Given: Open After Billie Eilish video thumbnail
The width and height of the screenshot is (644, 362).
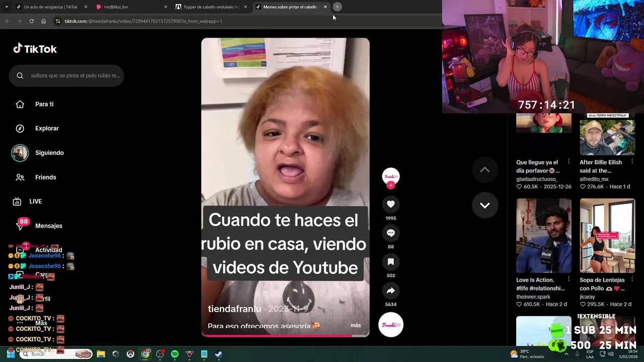Looking at the screenshot, I should tap(607, 134).
